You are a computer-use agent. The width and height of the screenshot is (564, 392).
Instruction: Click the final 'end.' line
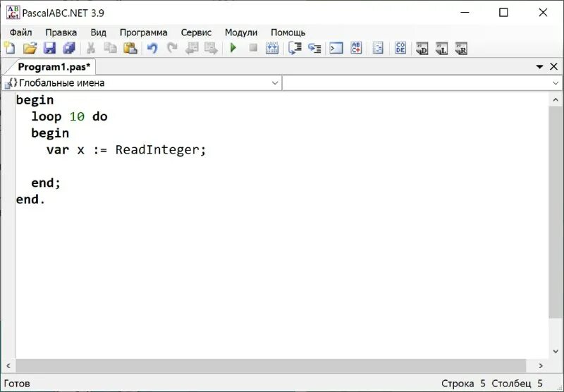tap(30, 200)
